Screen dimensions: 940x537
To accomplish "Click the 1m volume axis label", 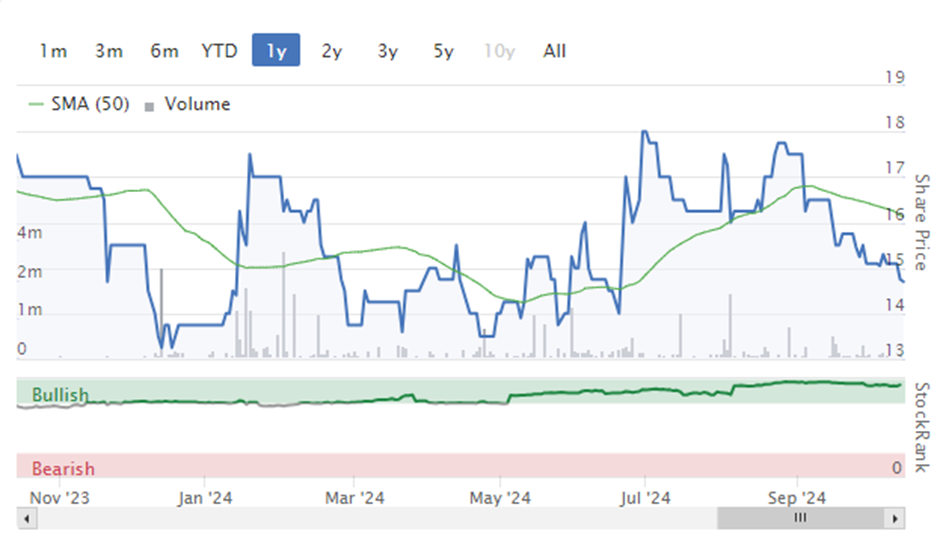I will (x=29, y=309).
